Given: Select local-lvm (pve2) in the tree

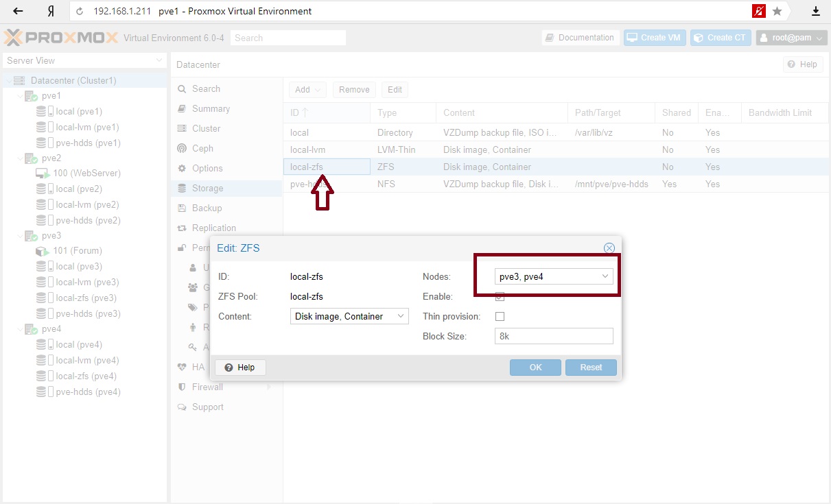Looking at the screenshot, I should pos(87,204).
